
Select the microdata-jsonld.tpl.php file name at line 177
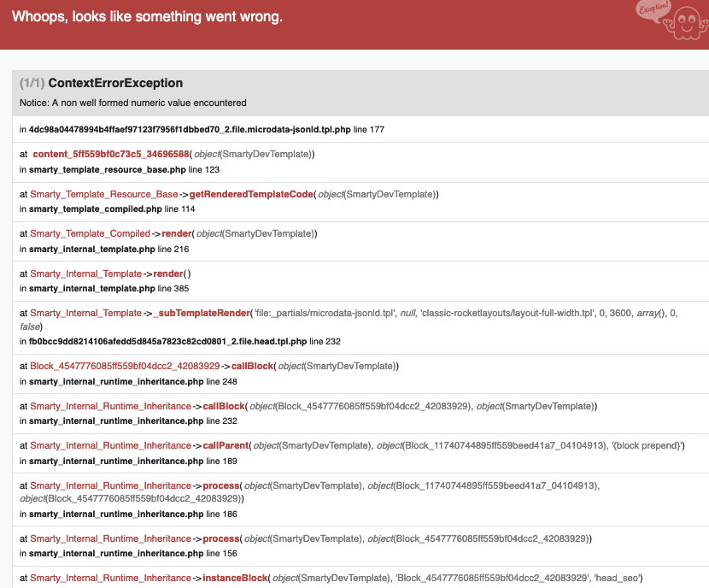(x=190, y=129)
